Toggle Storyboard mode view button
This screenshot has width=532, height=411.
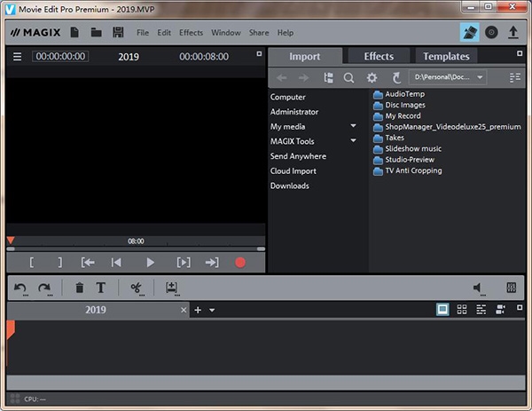point(442,310)
